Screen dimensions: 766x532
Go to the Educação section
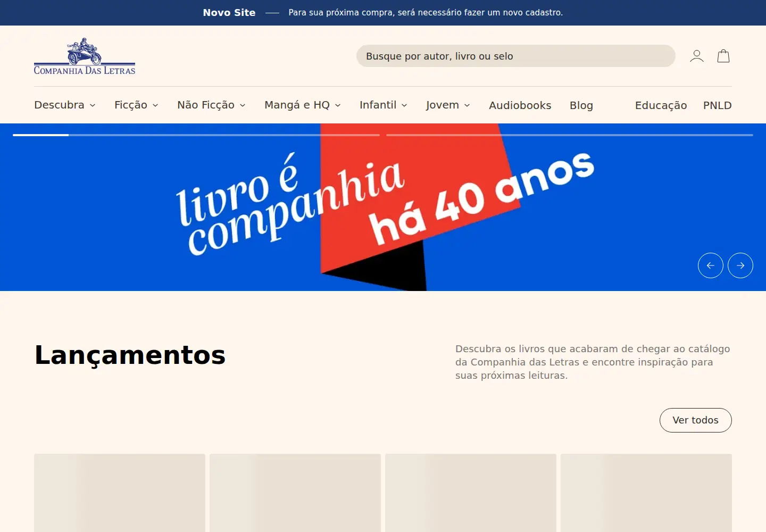pyautogui.click(x=661, y=105)
